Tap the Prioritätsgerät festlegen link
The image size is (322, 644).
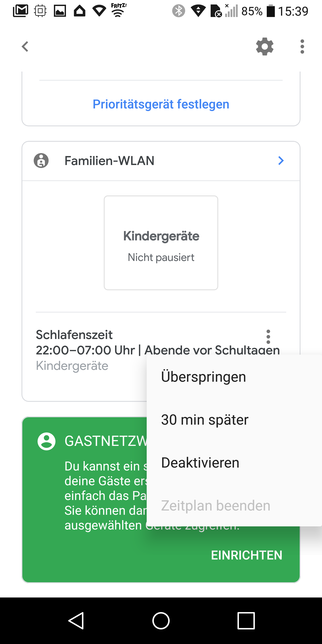point(161,104)
